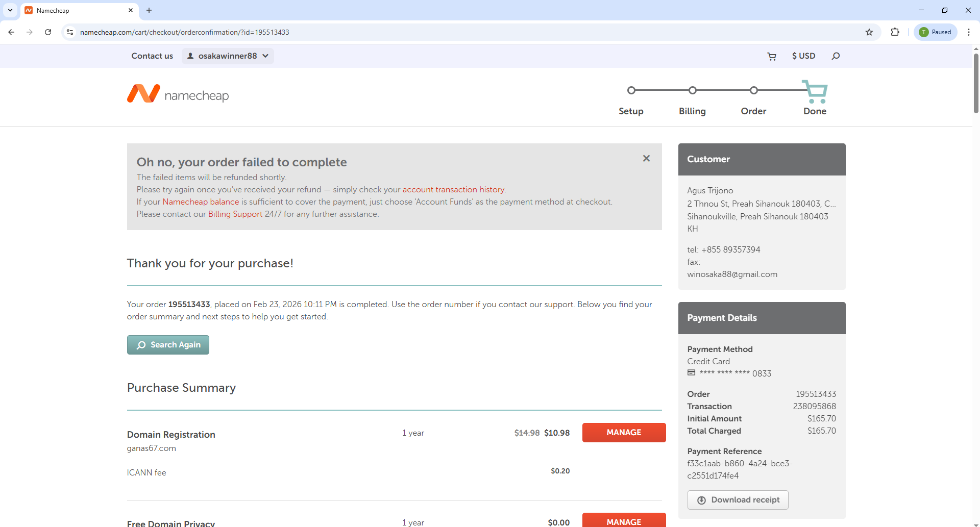Viewport: 980px width, 527px height.
Task: Open Billing Support link
Action: point(235,214)
